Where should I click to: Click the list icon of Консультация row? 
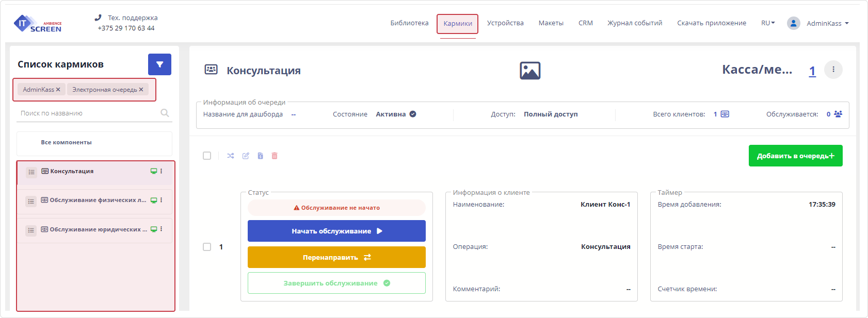pos(31,172)
